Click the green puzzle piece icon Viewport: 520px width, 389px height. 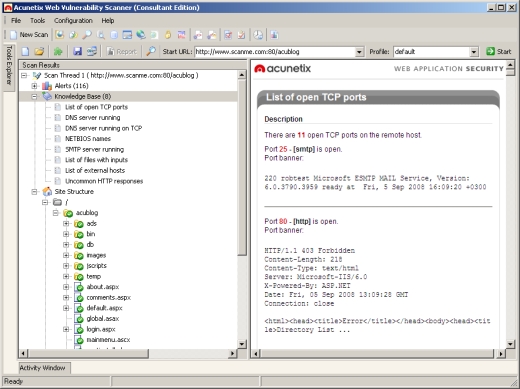tap(58, 51)
